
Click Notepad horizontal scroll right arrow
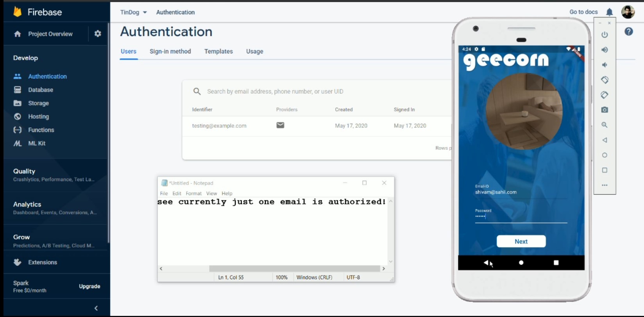pos(383,269)
